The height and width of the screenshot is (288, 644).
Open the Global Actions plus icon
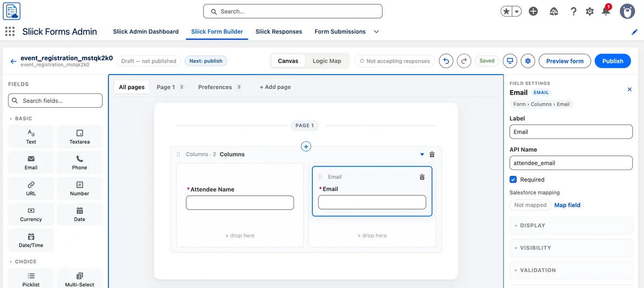(533, 11)
